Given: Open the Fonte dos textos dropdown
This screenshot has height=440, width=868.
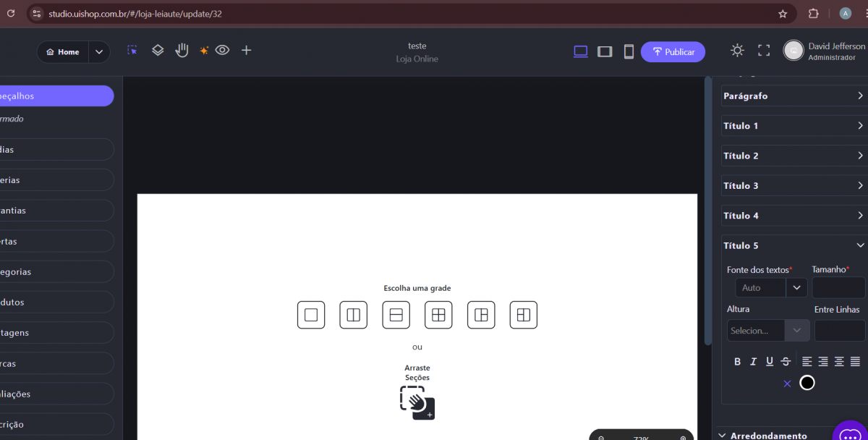Looking at the screenshot, I should tap(796, 288).
